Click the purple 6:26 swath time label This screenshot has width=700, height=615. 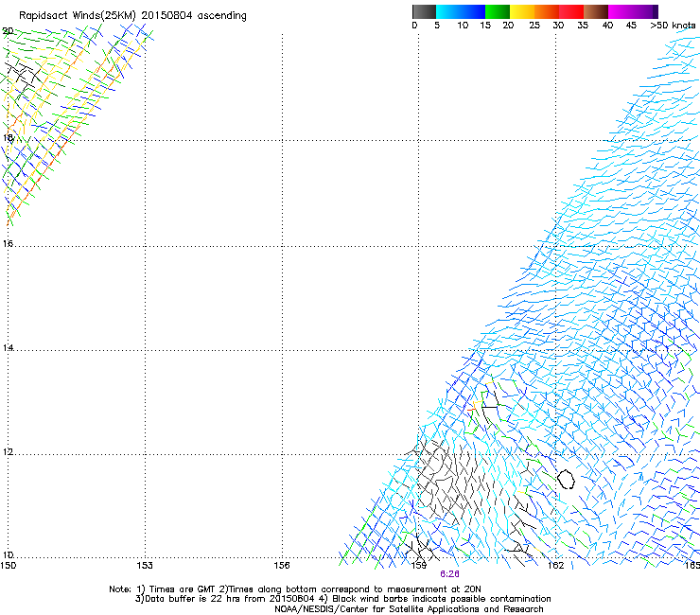[x=449, y=574]
